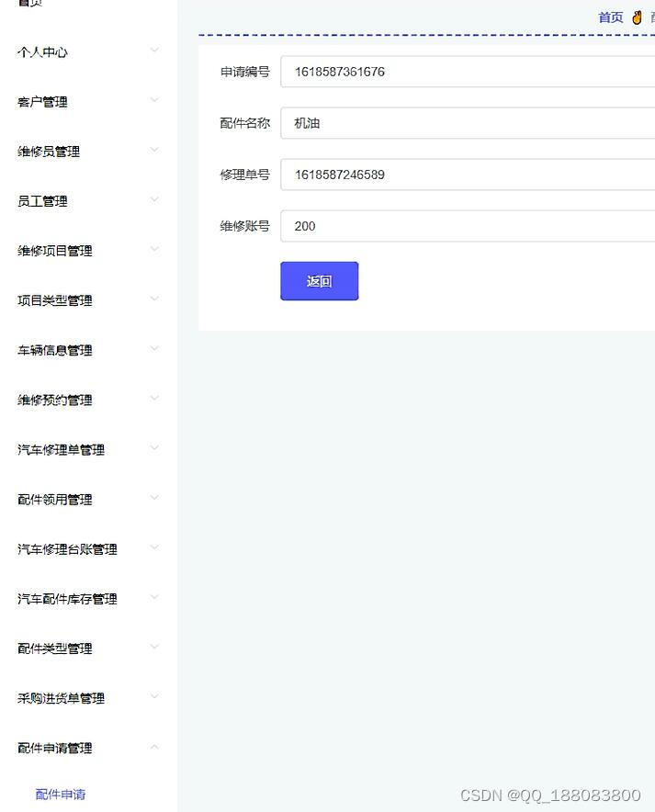Open the 个人中心 menu
This screenshot has height=812, width=655.
(x=42, y=51)
